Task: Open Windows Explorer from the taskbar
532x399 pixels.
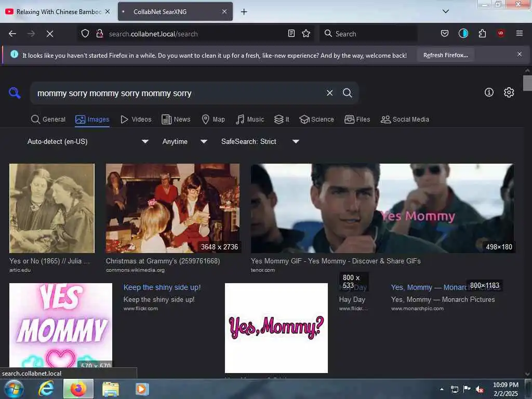Action: tap(111, 389)
